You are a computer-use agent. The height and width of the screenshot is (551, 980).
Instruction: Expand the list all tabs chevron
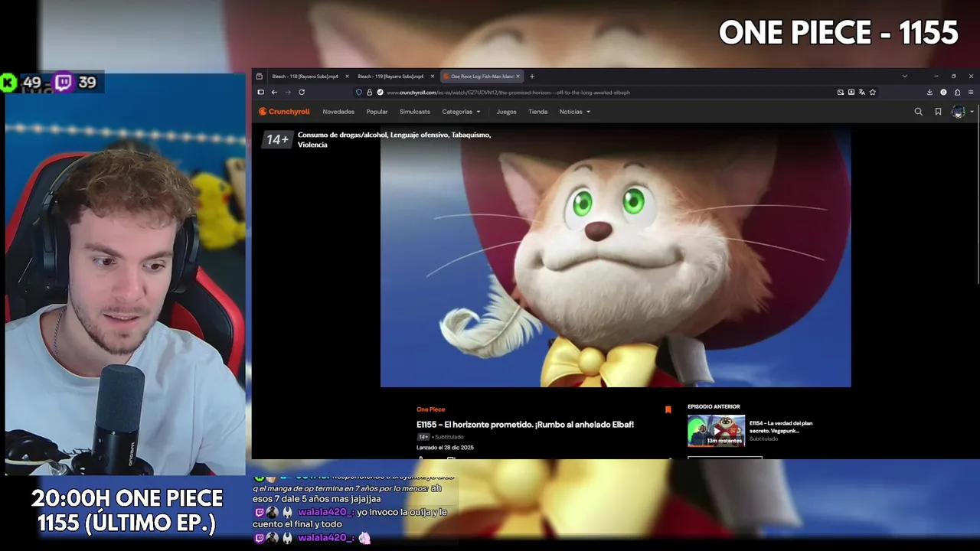(904, 77)
